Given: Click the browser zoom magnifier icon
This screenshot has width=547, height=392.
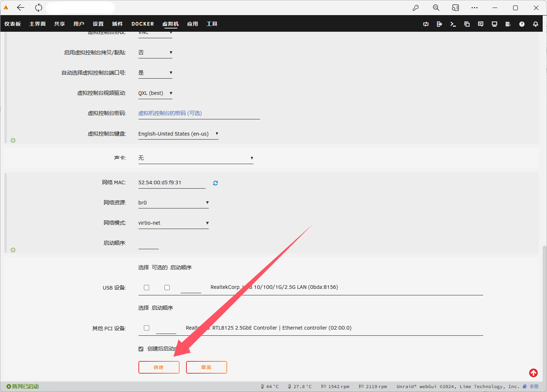Looking at the screenshot, I should coord(436,8).
